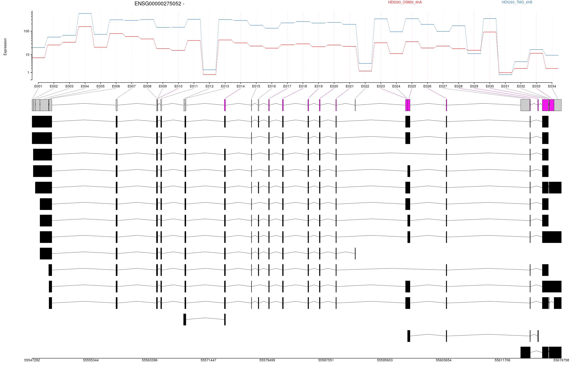
Task: Select the HEK293_TMG_6hB legend label
Action: [517, 2]
